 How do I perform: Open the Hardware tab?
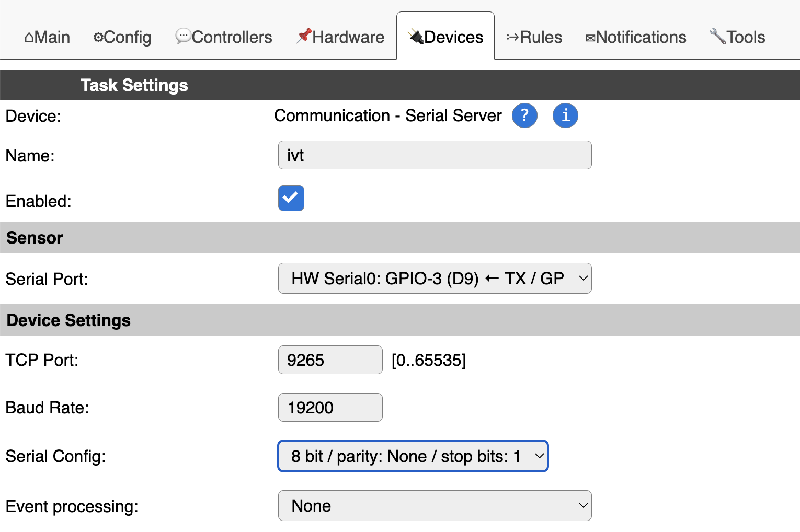[341, 37]
